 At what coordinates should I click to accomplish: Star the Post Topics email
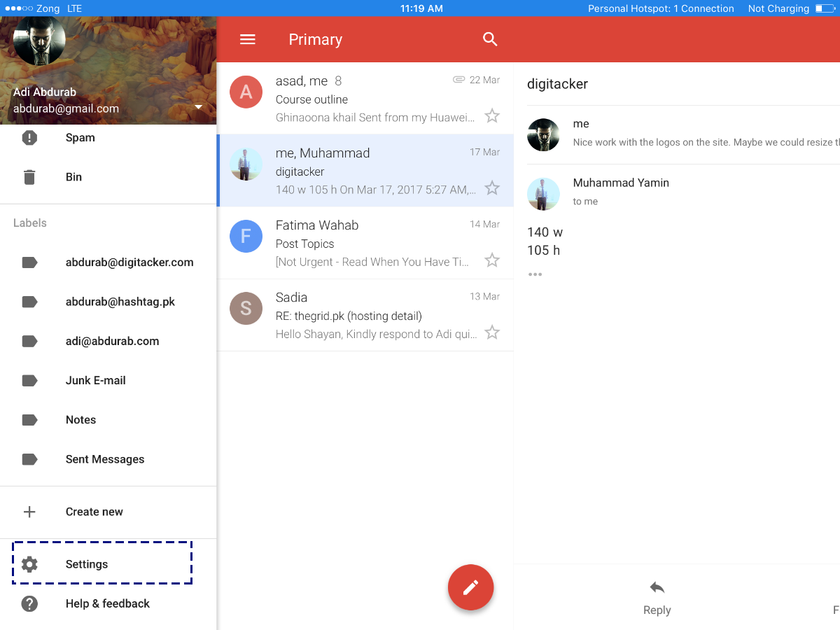tap(492, 260)
